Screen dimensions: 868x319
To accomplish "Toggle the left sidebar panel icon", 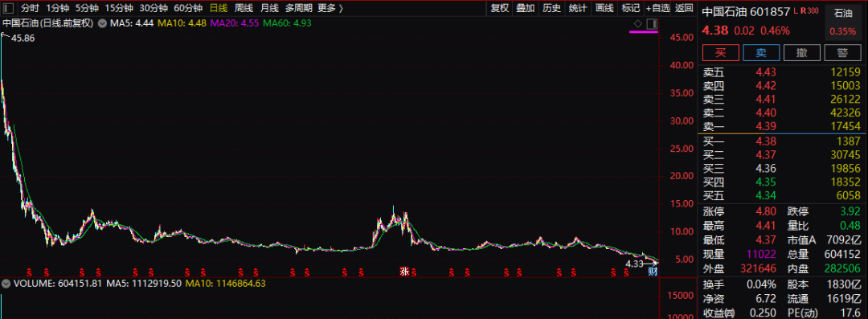I will pos(7,8).
